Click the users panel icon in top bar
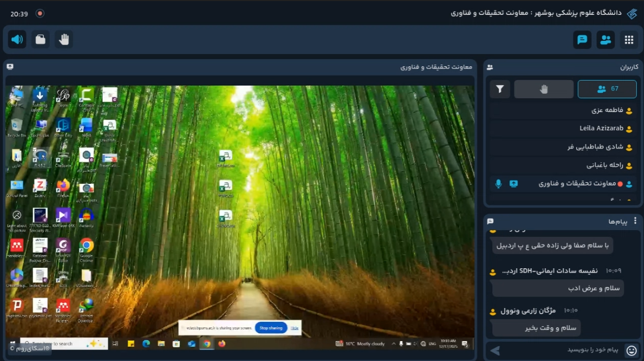The image size is (644, 361). (605, 40)
